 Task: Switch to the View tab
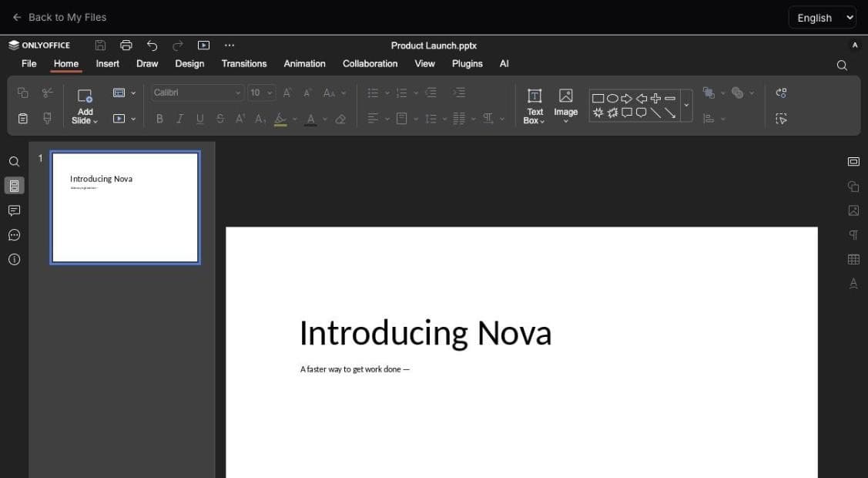coord(424,64)
